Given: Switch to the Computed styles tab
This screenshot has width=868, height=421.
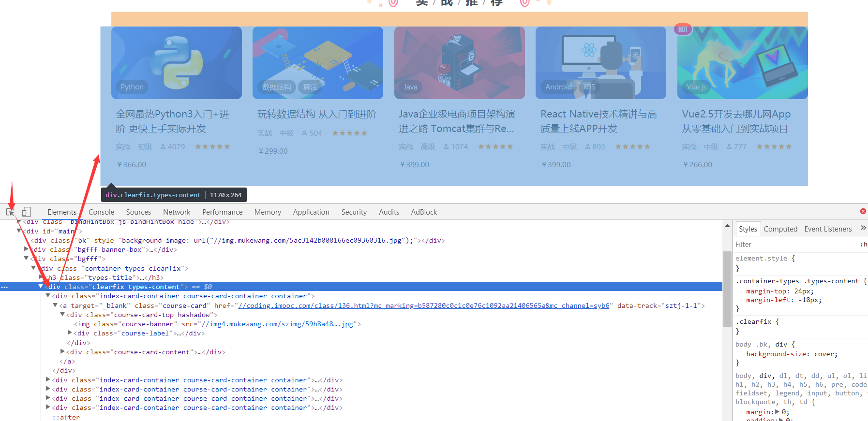Looking at the screenshot, I should tap(780, 229).
